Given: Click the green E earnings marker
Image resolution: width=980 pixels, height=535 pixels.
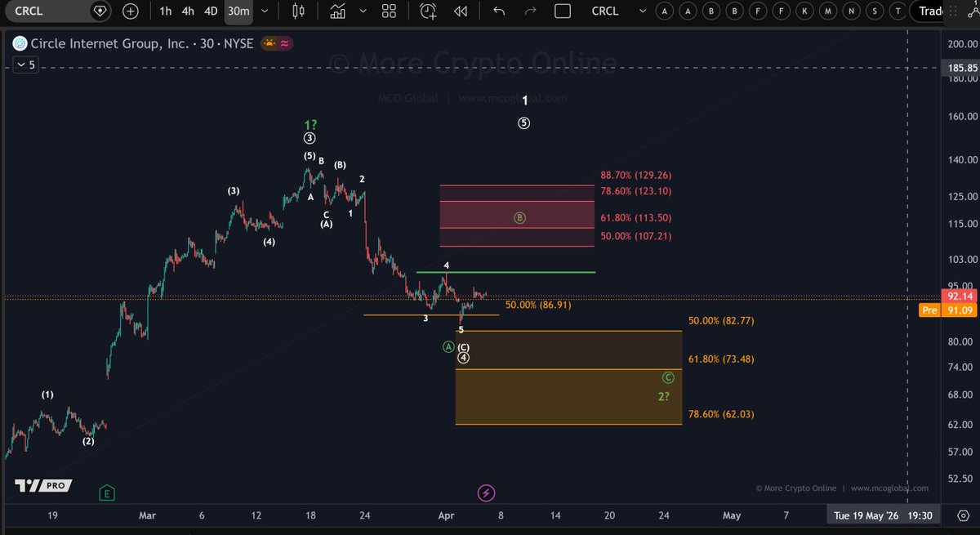Looking at the screenshot, I should (x=107, y=493).
